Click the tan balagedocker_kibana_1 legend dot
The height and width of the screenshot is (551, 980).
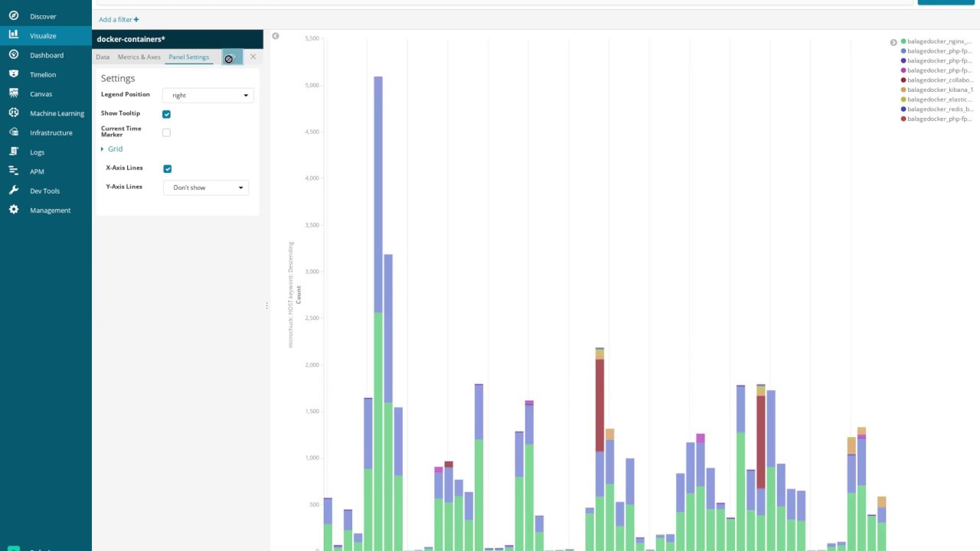(904, 90)
